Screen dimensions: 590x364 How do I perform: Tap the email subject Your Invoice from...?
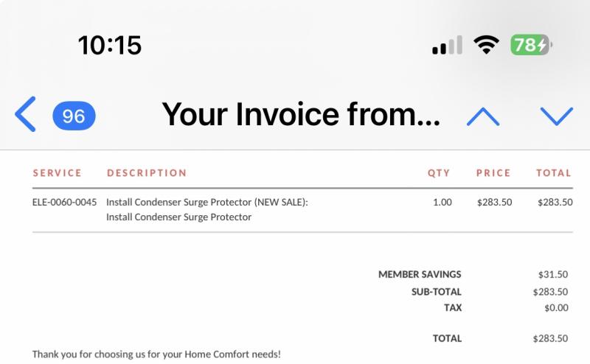pyautogui.click(x=301, y=114)
